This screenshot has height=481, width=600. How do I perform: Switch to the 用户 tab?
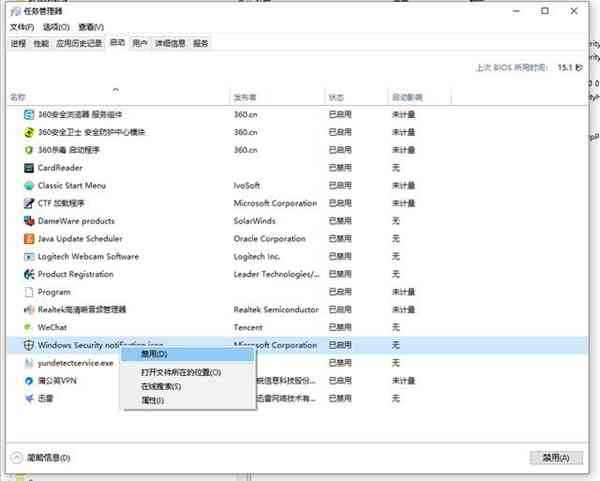[x=140, y=44]
